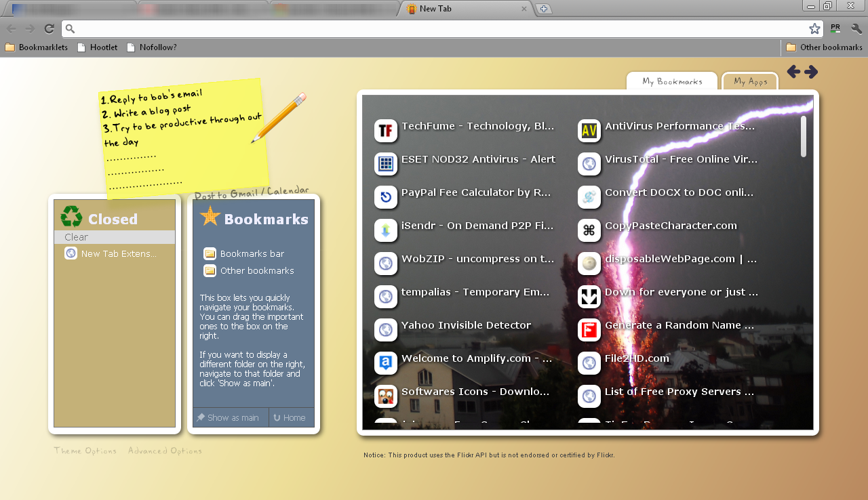Viewport: 868px width, 500px height.
Task: Open Yahoo Invisible Detector title
Action: click(466, 325)
